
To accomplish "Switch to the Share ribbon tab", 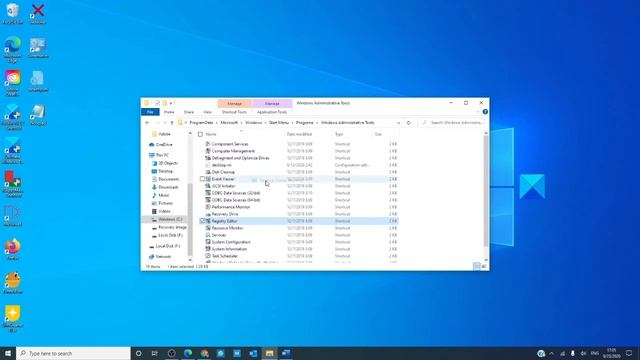I will (x=189, y=112).
